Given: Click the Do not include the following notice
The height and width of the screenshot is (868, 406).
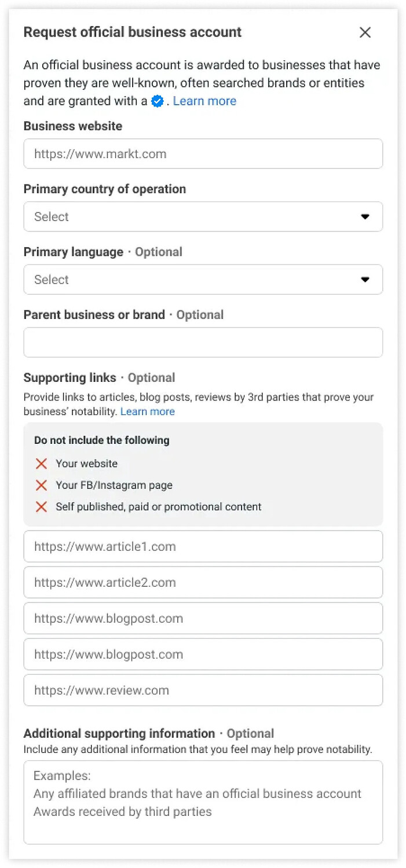Looking at the screenshot, I should point(102,440).
